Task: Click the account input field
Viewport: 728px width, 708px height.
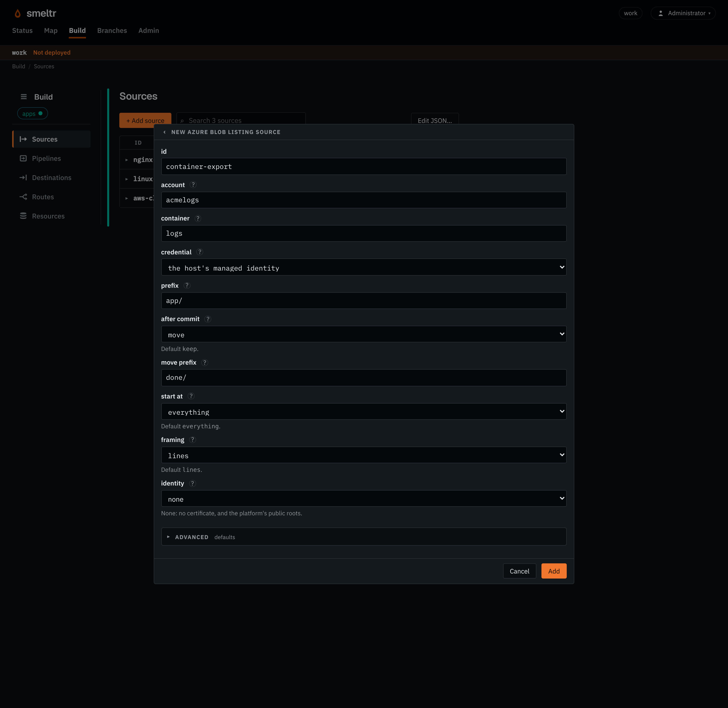Action: point(364,200)
